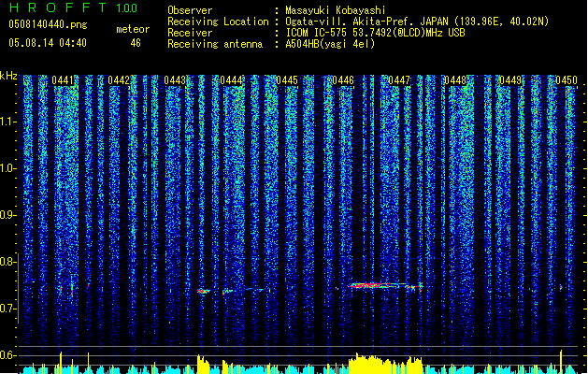Click the 0444 time marker

point(231,80)
